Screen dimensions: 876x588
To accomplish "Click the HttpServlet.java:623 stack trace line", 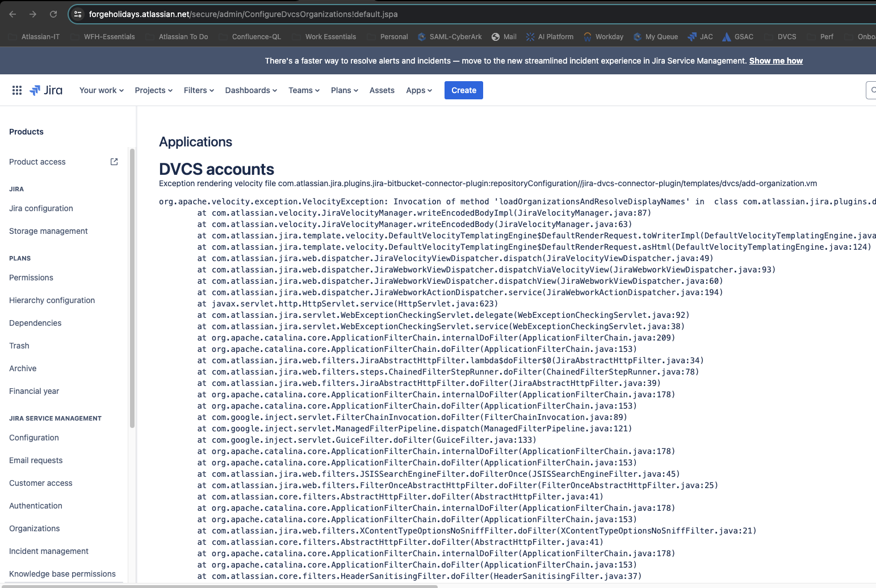I will [x=347, y=304].
